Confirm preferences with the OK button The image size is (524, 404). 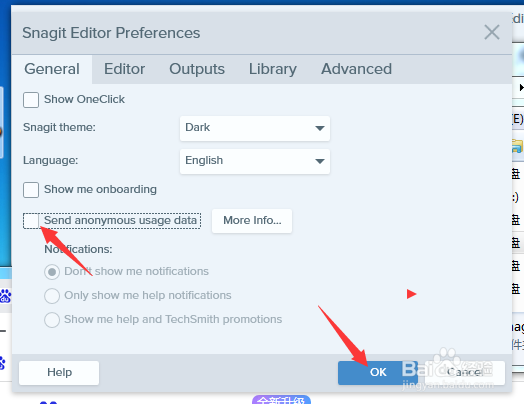[378, 373]
